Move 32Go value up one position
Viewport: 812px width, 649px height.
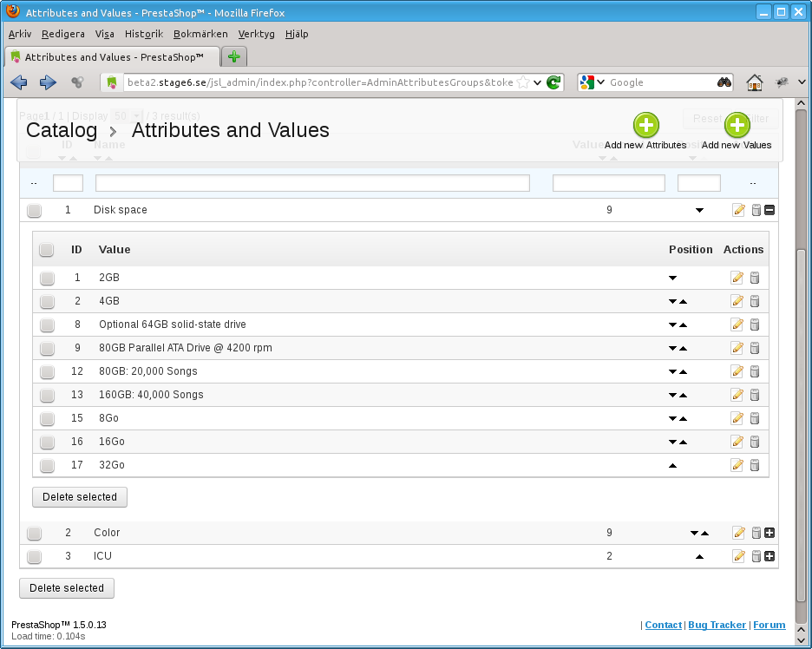pyautogui.click(x=672, y=465)
